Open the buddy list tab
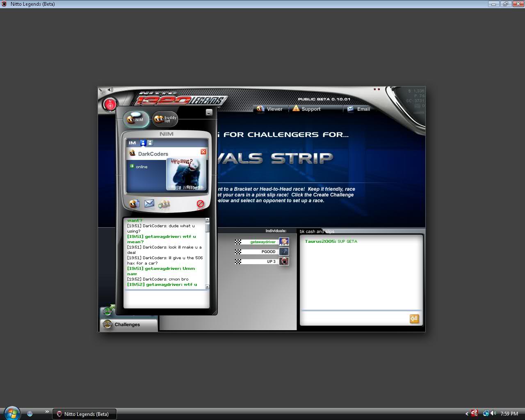 (165, 119)
